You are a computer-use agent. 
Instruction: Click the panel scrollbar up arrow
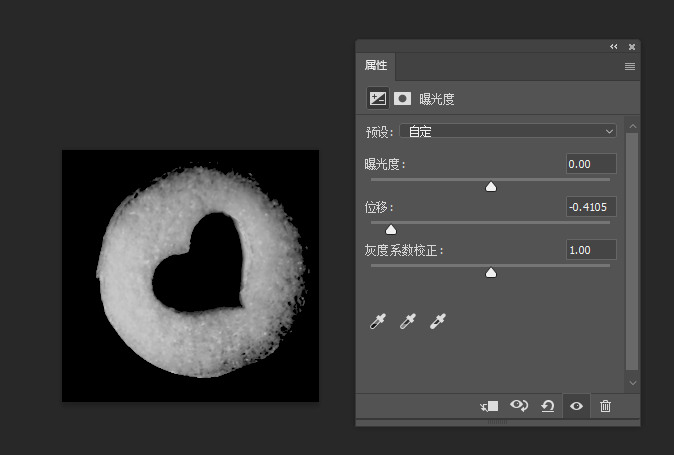pos(632,126)
